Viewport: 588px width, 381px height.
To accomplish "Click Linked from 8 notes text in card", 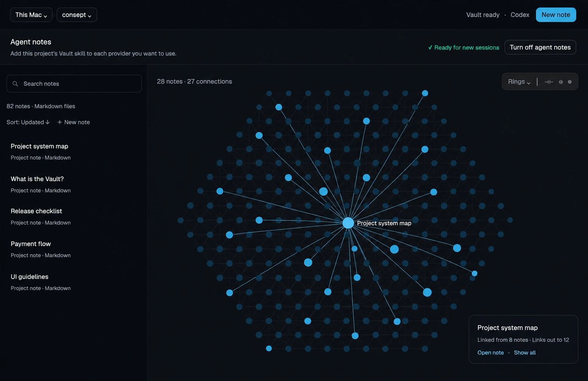I will tap(503, 340).
